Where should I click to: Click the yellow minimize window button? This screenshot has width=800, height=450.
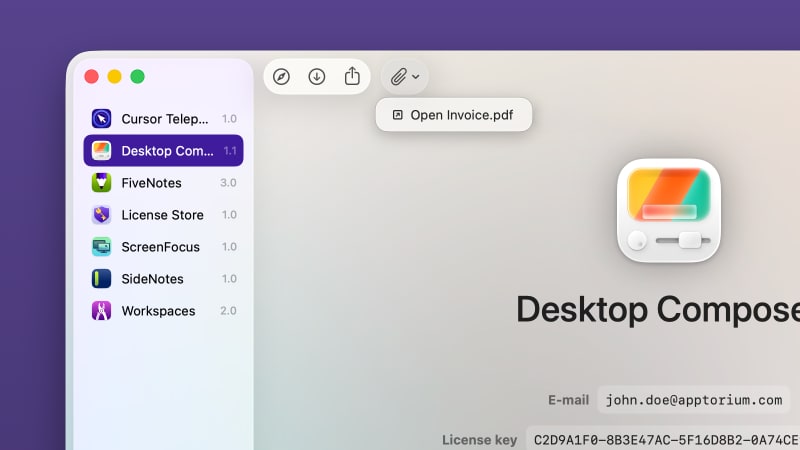[114, 76]
